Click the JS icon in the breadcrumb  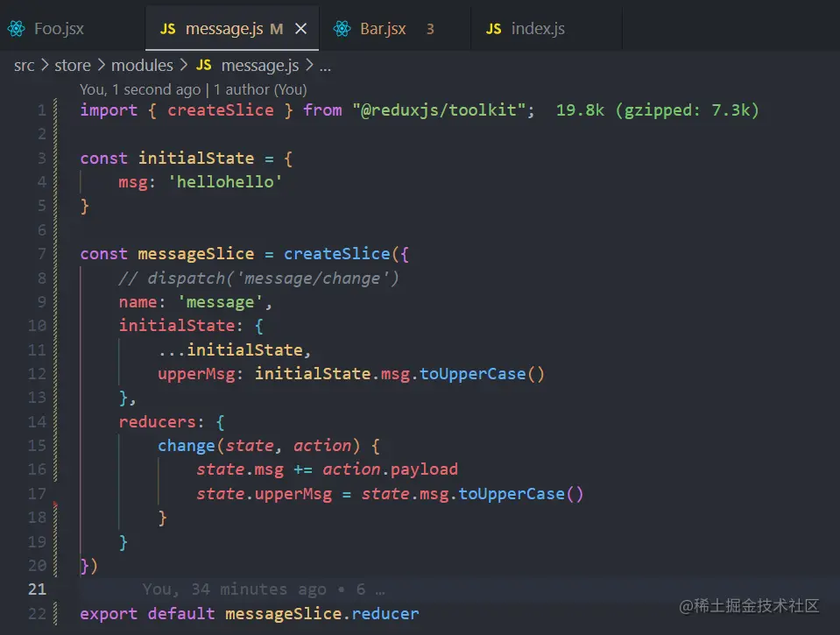pos(203,66)
